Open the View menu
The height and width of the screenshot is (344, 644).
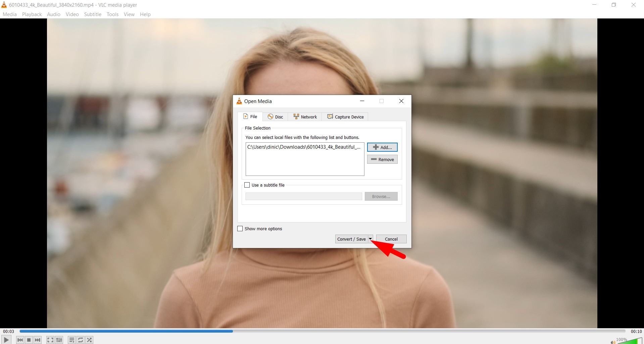coord(129,14)
